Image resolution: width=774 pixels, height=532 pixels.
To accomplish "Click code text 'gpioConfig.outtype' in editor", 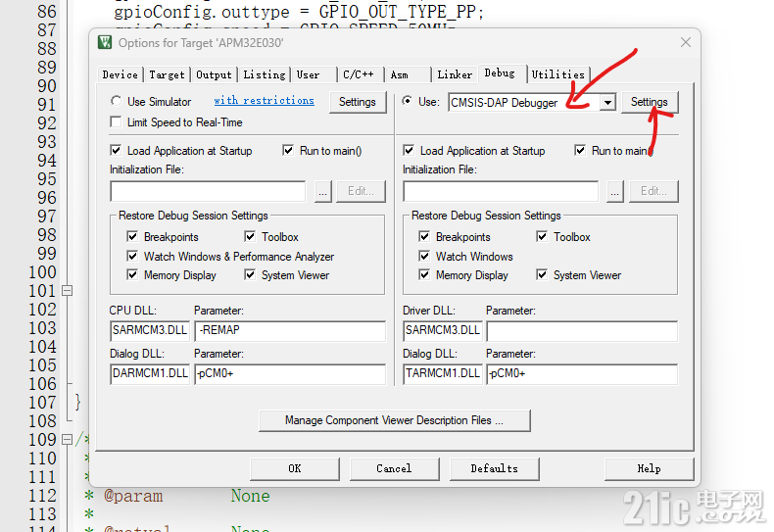I will [x=202, y=12].
